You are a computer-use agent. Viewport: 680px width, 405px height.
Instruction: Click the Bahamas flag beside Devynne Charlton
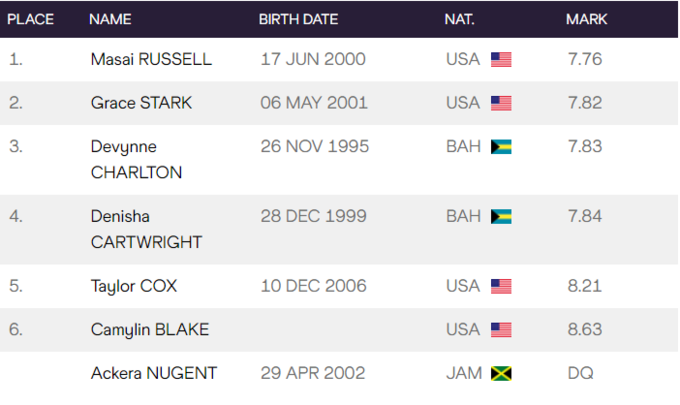pyautogui.click(x=501, y=147)
